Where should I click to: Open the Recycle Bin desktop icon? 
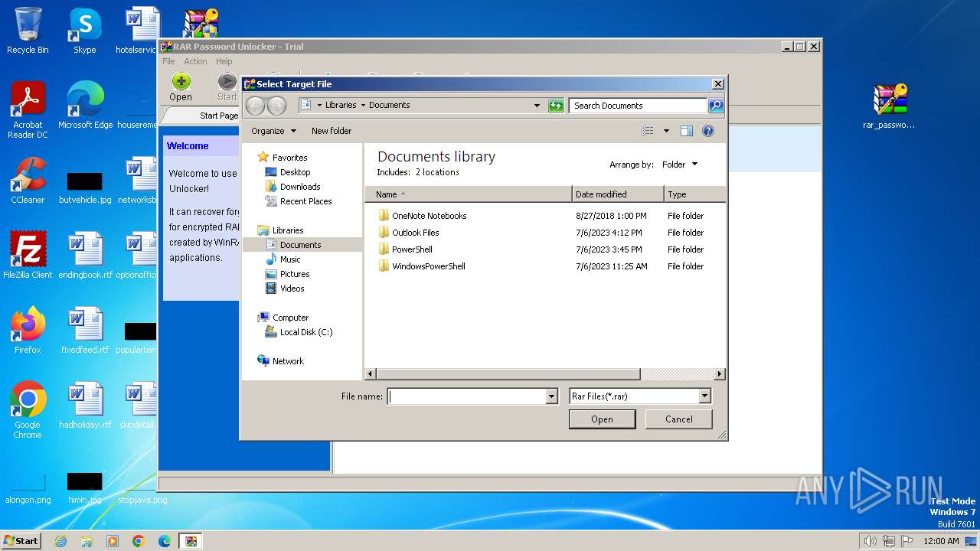[x=28, y=31]
